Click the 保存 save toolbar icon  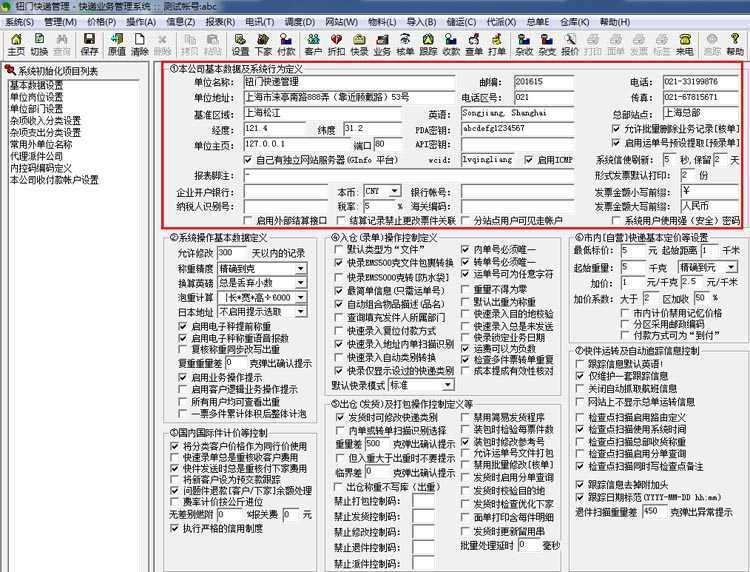(89, 44)
